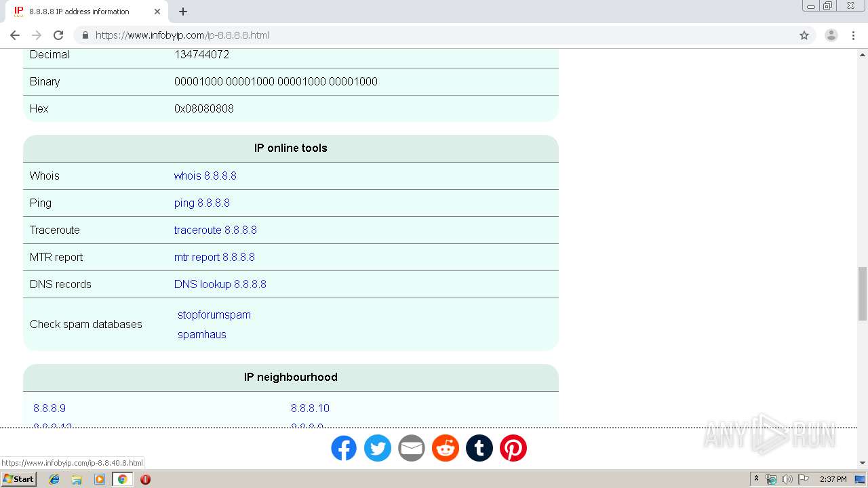868x488 pixels.
Task: Open mtr report 8.8.8.8 link
Action: [x=214, y=257]
